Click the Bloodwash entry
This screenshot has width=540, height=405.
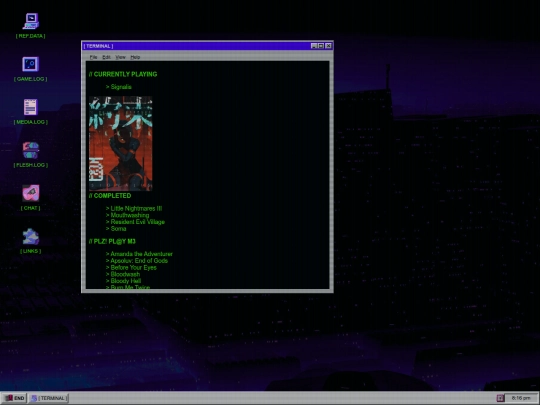click(x=123, y=274)
